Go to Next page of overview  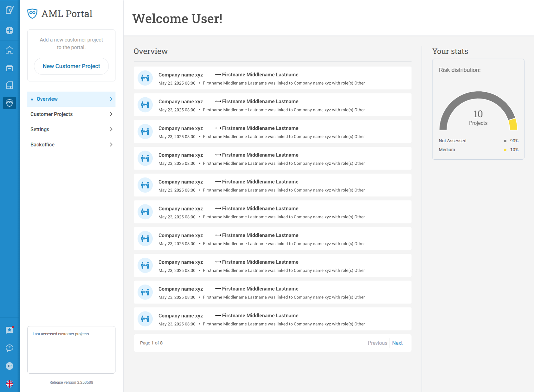(397, 343)
